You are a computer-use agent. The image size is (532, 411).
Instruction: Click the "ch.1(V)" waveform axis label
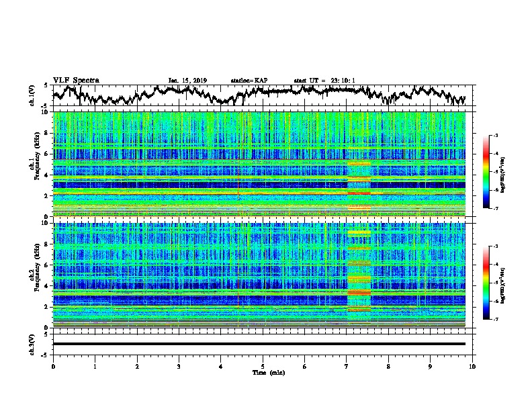point(32,95)
